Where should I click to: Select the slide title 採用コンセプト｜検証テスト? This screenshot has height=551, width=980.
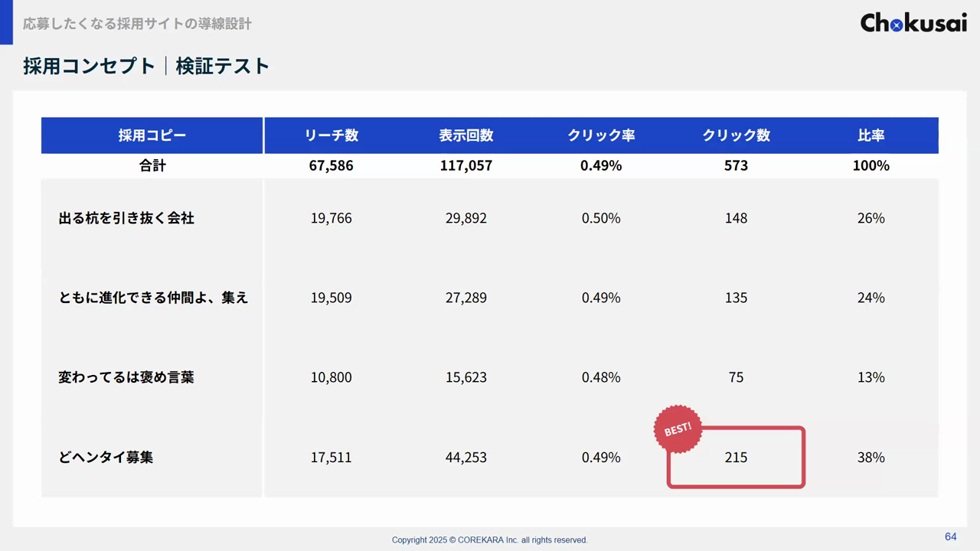pyautogui.click(x=146, y=66)
